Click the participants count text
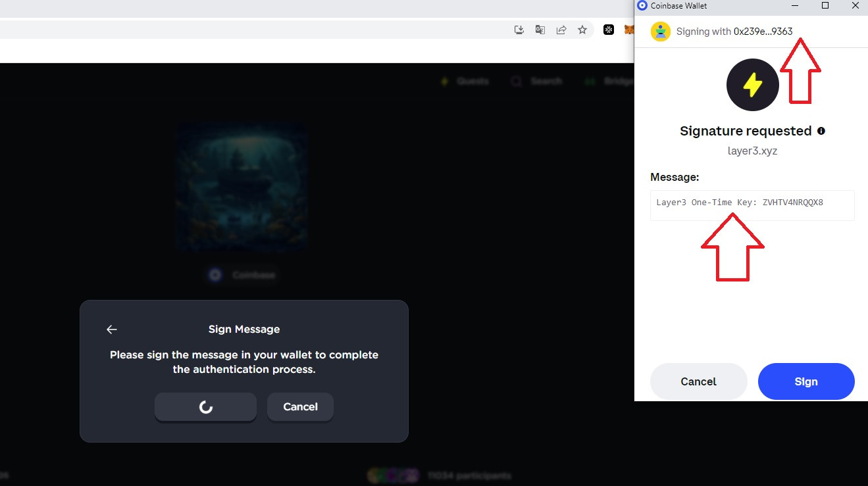The width and height of the screenshot is (868, 486). tap(469, 475)
